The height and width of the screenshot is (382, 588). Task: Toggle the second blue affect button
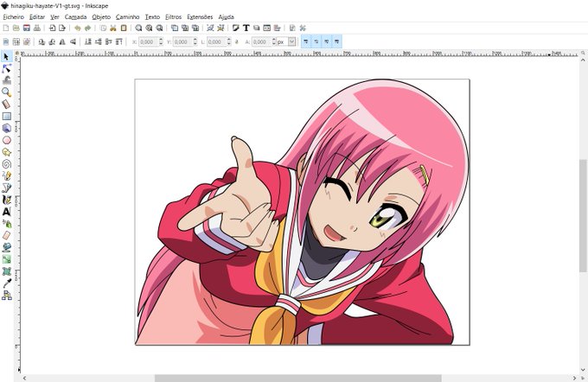(316, 41)
